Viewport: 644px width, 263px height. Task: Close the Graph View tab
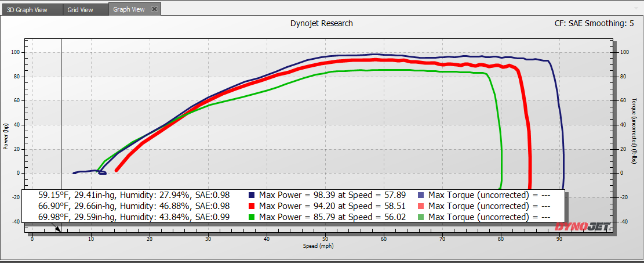(x=154, y=9)
